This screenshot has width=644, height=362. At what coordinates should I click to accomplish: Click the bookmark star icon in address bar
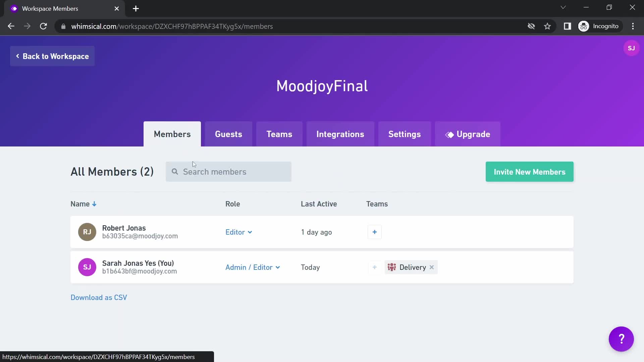coord(548,26)
